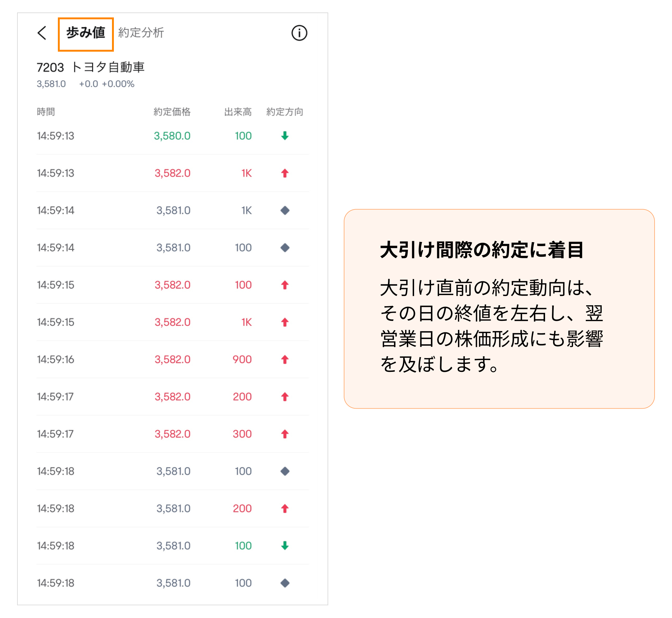Select the 歩み値 tab
Screen dimensions: 672x618
click(x=86, y=33)
